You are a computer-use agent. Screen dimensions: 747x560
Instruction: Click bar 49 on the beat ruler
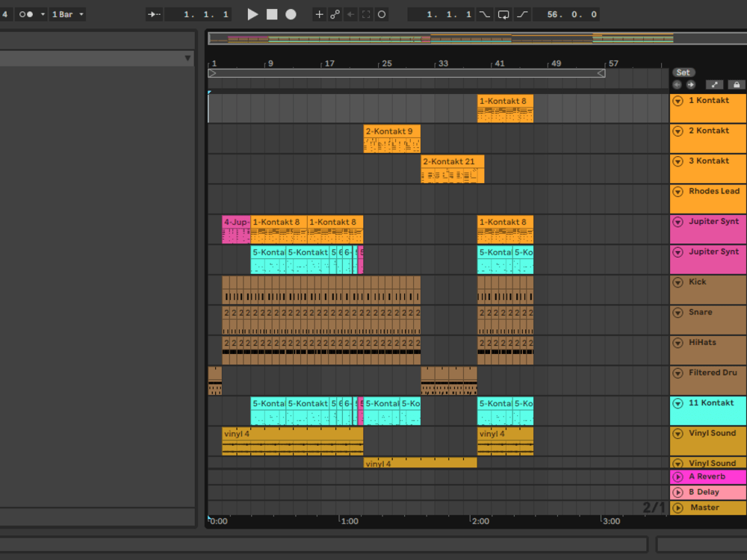556,63
